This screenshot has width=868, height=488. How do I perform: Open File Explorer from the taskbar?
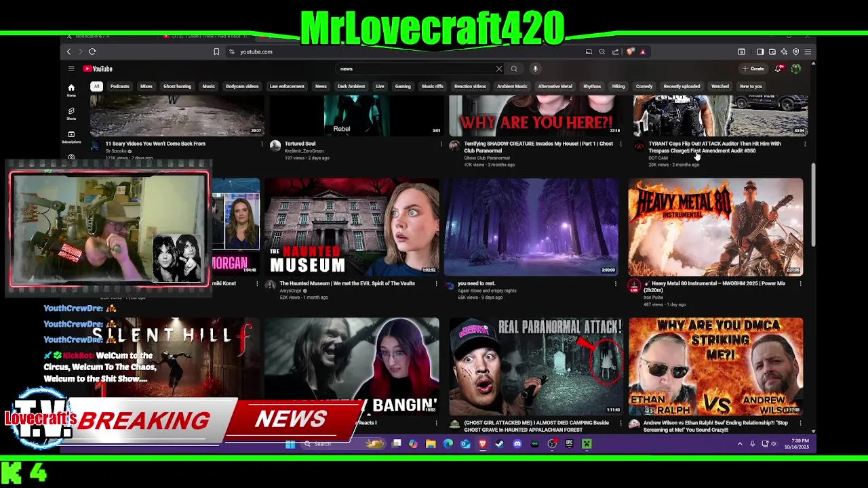click(x=431, y=444)
